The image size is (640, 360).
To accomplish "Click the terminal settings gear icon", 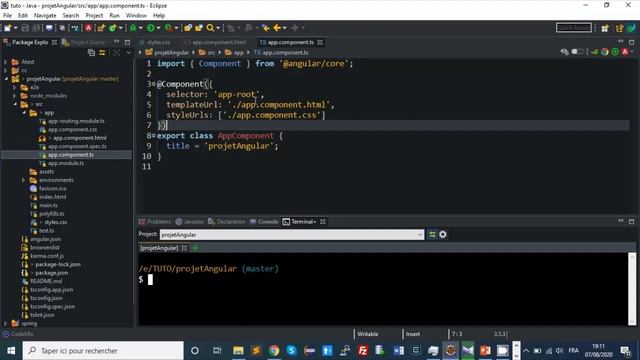I will click(x=442, y=234).
